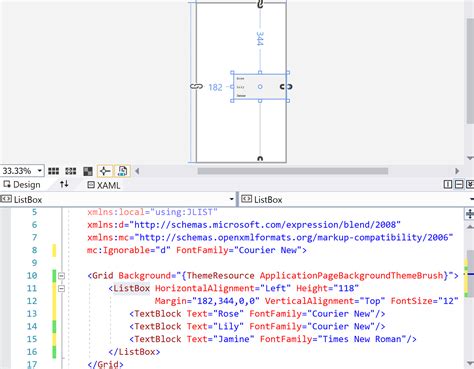Screen dimensions: 474x369
Task: Toggle the disable project code icon
Action: (122, 171)
